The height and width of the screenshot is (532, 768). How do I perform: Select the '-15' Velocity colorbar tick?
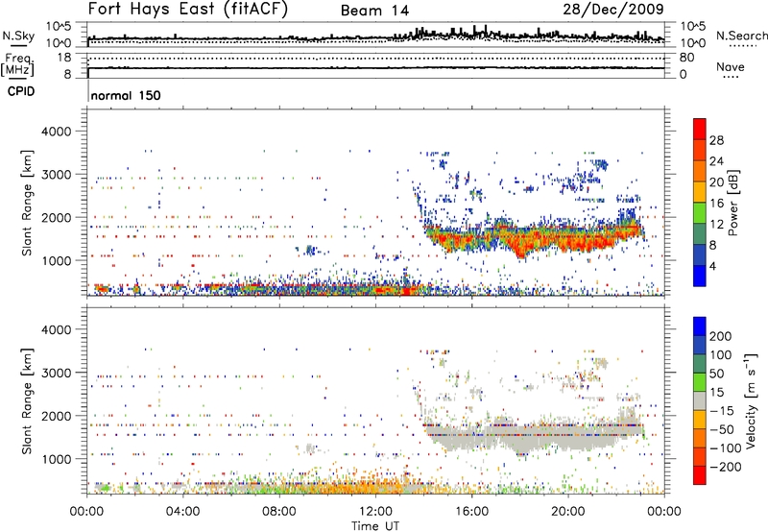point(722,410)
